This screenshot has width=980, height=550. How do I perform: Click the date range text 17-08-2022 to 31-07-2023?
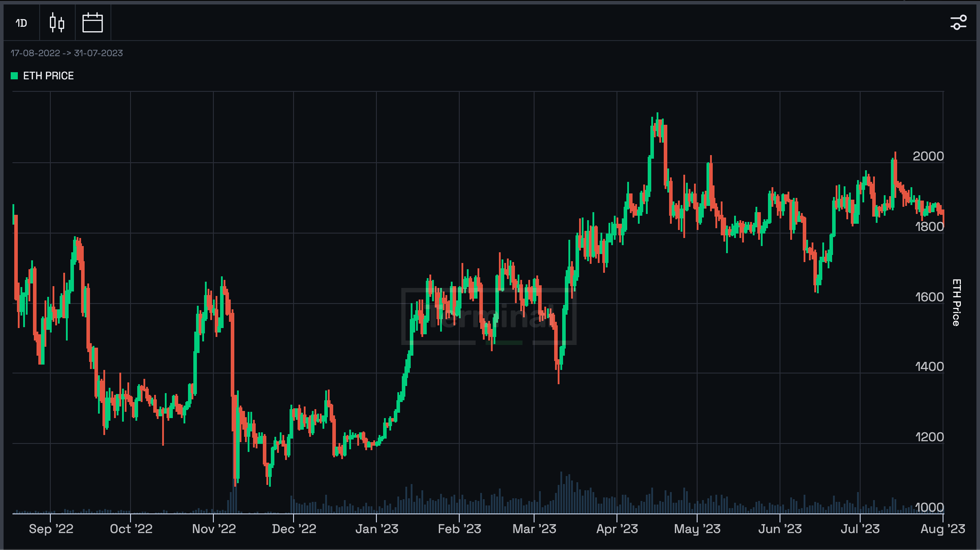67,53
